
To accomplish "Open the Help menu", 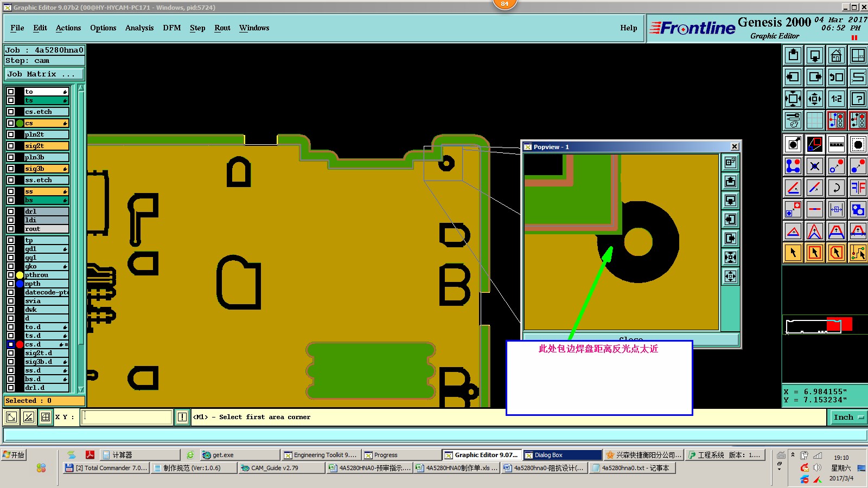I will [629, 28].
